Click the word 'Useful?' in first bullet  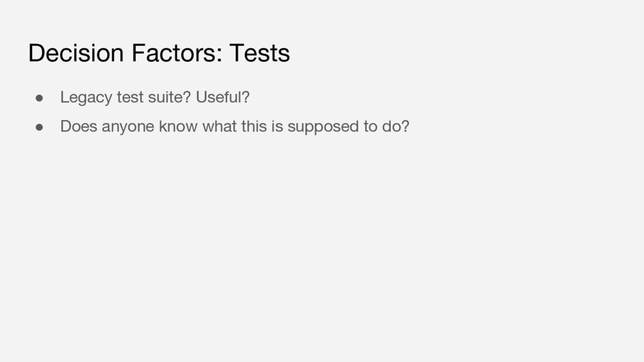click(223, 98)
